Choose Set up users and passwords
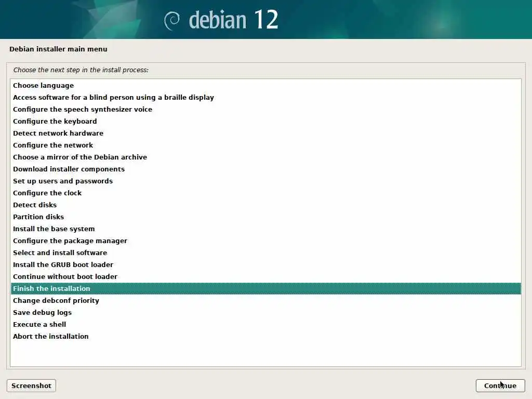Image resolution: width=532 pixels, height=399 pixels. (265, 181)
